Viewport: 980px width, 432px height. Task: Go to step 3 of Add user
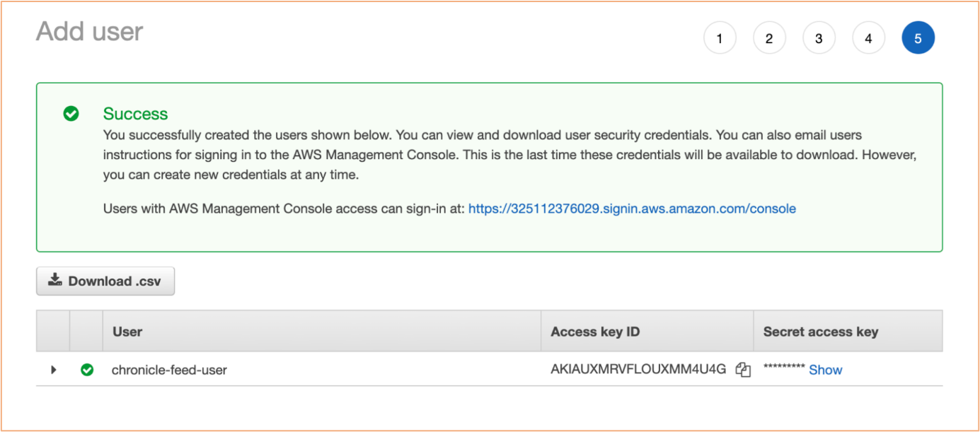click(819, 38)
